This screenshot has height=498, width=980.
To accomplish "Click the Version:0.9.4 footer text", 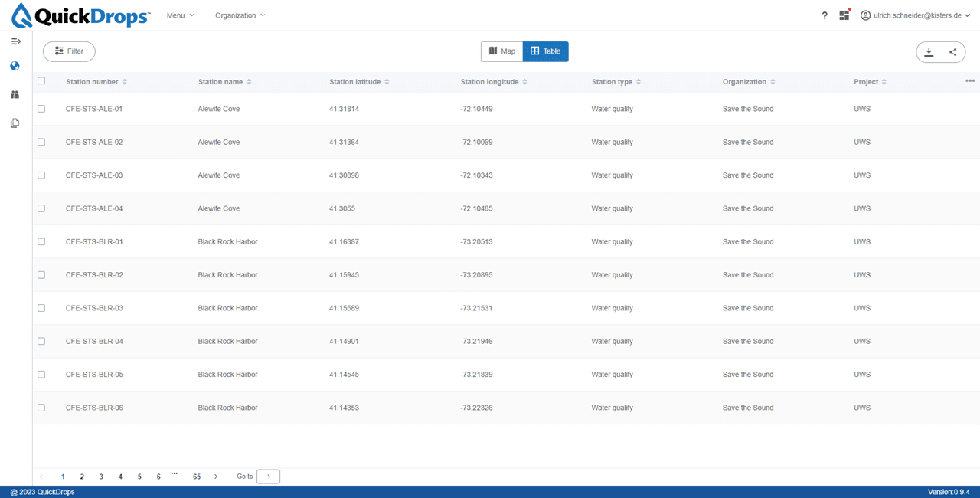I will point(949,492).
